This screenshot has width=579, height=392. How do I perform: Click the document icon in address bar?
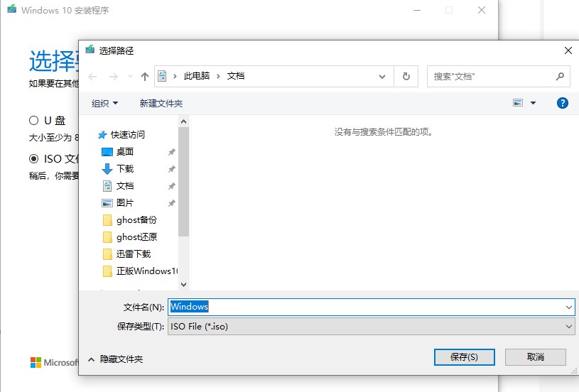point(162,76)
